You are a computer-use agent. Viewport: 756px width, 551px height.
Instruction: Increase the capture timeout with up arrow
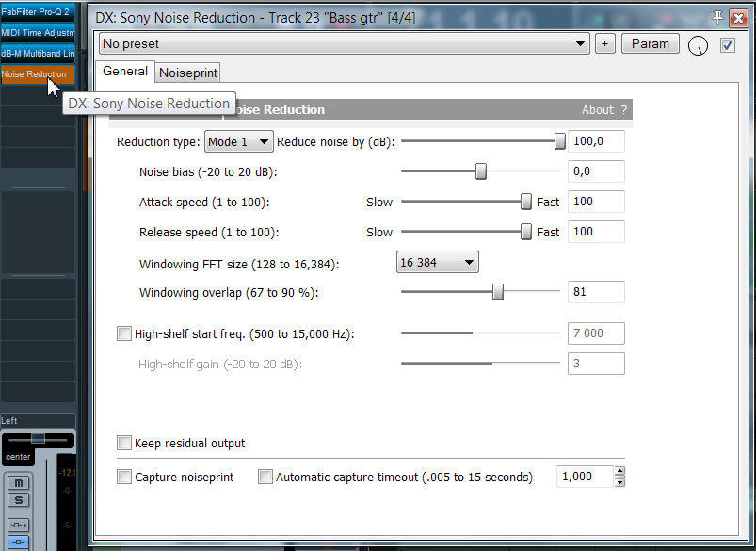coord(620,471)
